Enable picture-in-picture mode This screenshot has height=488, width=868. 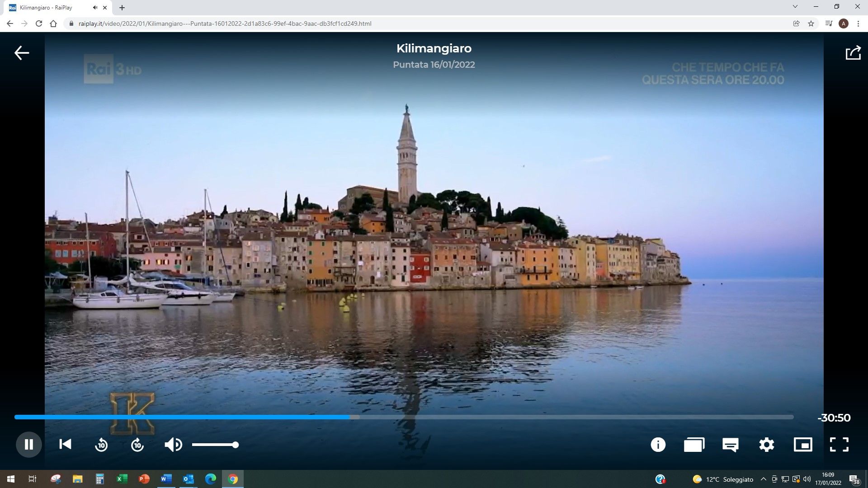click(803, 445)
